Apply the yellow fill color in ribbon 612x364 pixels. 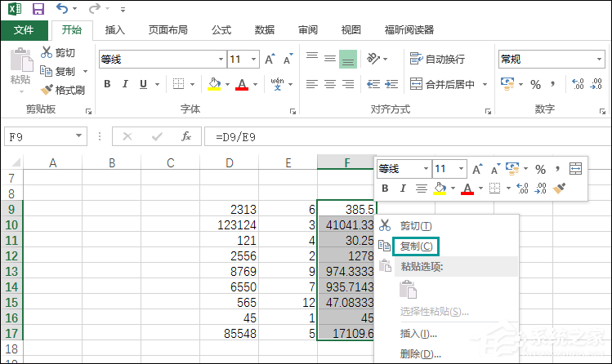coord(214,84)
